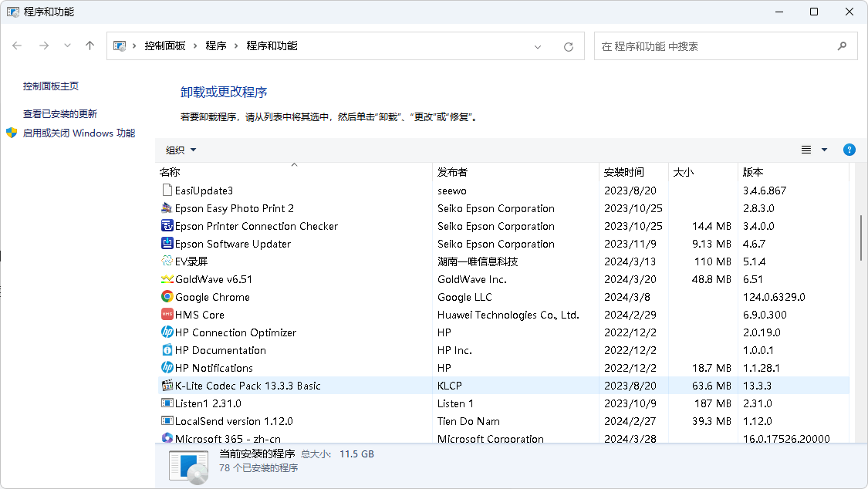Select HP Connection Optimizer name text
This screenshot has height=489, width=868.
click(236, 332)
